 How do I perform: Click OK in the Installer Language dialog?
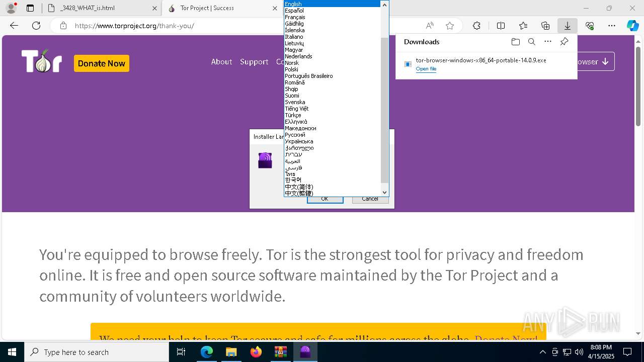[325, 199]
